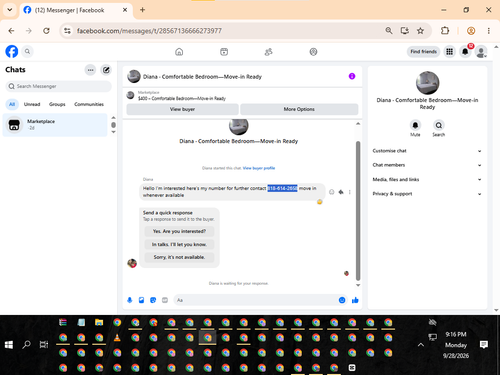500x375 pixels.
Task: Click the $400 Comfortable Bedroom listing text
Action: pyautogui.click(x=182, y=98)
